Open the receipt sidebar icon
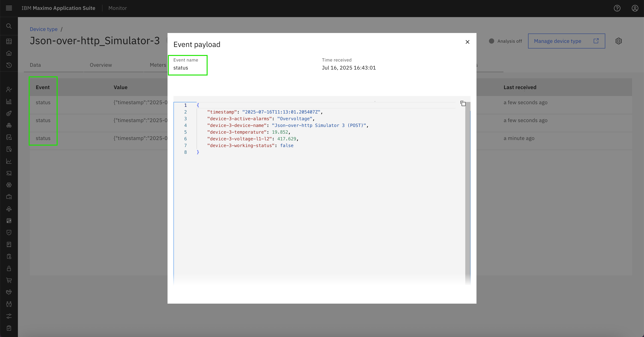Viewport: 644px width, 337px height. (9, 245)
